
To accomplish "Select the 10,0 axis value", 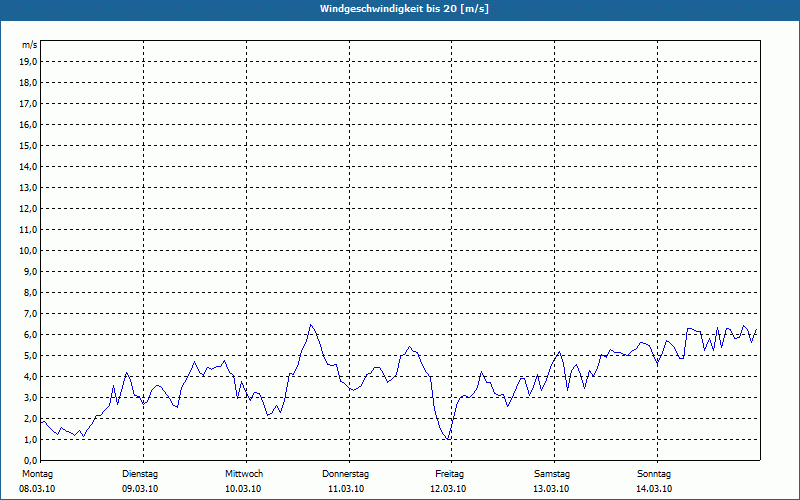I will (x=28, y=251).
